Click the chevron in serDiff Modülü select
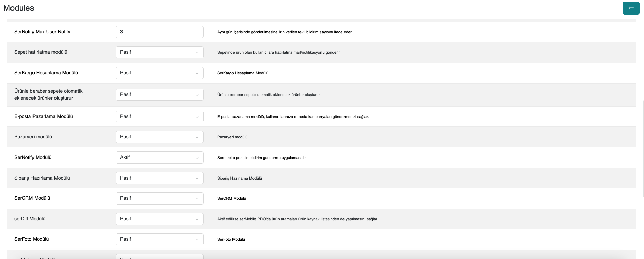This screenshot has width=644, height=259. [x=197, y=219]
